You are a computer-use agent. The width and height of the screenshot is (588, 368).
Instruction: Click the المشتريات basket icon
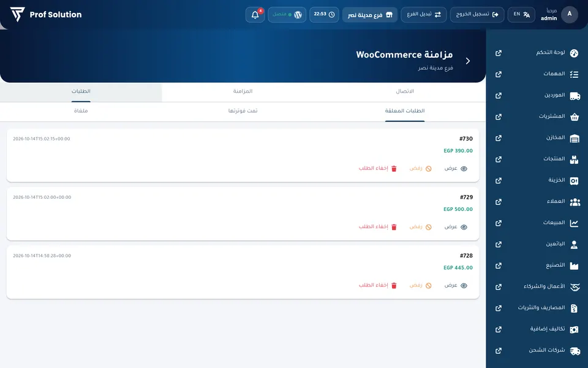[574, 117]
